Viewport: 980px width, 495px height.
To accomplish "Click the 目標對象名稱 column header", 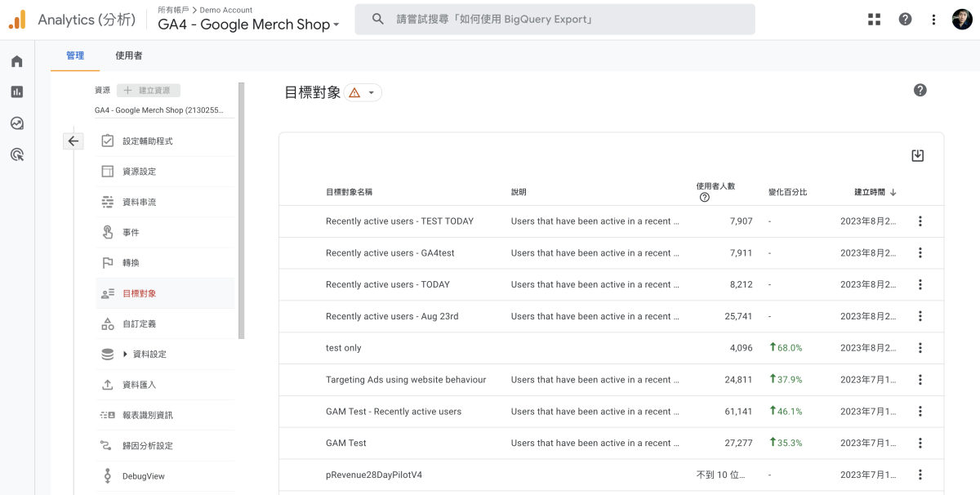I will (x=350, y=193).
